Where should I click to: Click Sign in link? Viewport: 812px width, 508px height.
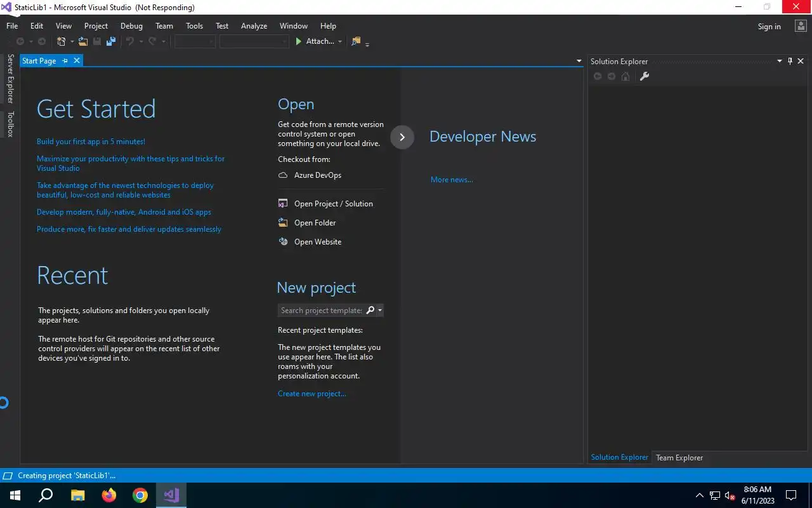[769, 27]
